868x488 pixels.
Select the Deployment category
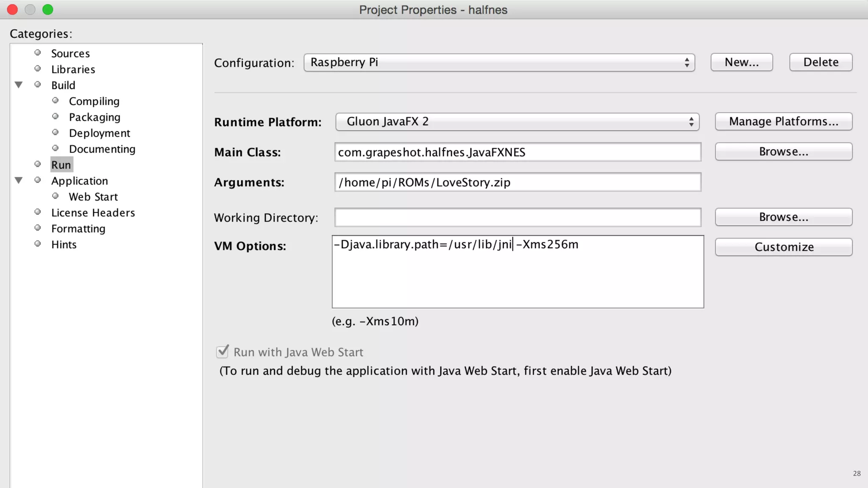[100, 133]
